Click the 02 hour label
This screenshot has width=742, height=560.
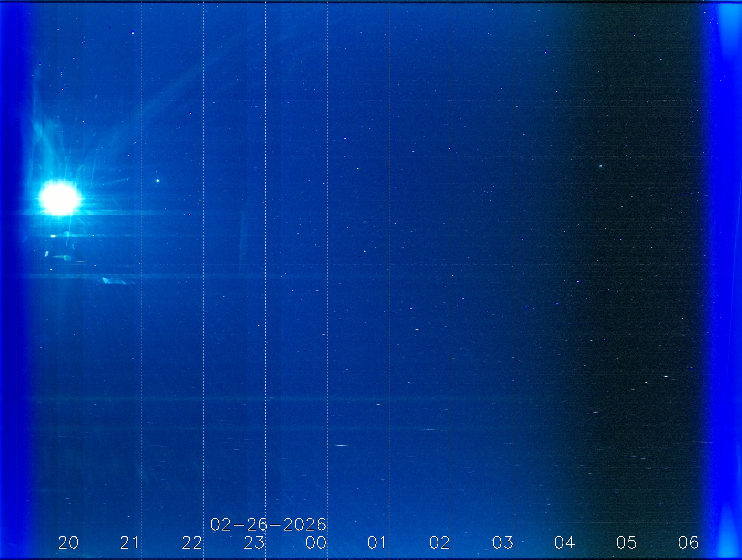439,542
